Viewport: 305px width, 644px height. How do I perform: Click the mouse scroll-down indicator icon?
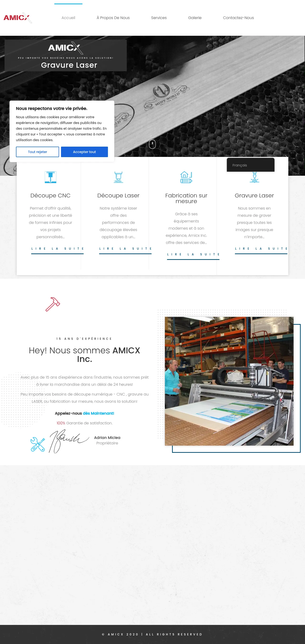[152, 144]
